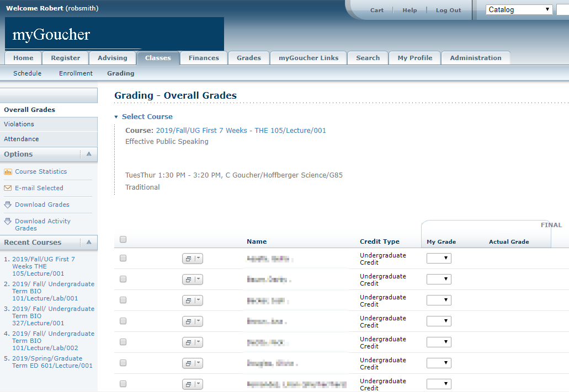Collapse the Select Course section

click(x=116, y=117)
